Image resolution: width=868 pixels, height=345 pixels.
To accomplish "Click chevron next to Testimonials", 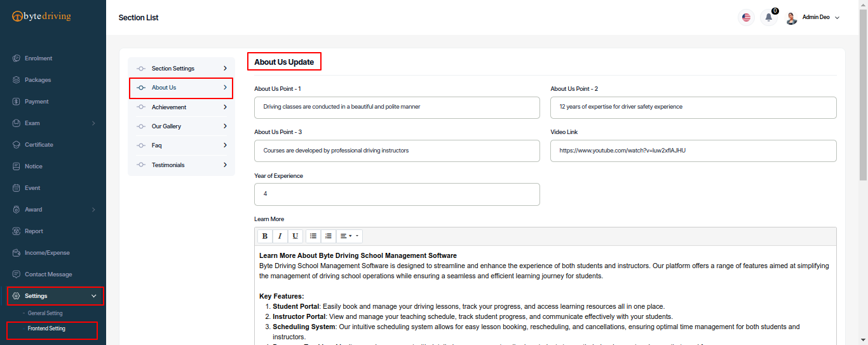I will point(225,165).
